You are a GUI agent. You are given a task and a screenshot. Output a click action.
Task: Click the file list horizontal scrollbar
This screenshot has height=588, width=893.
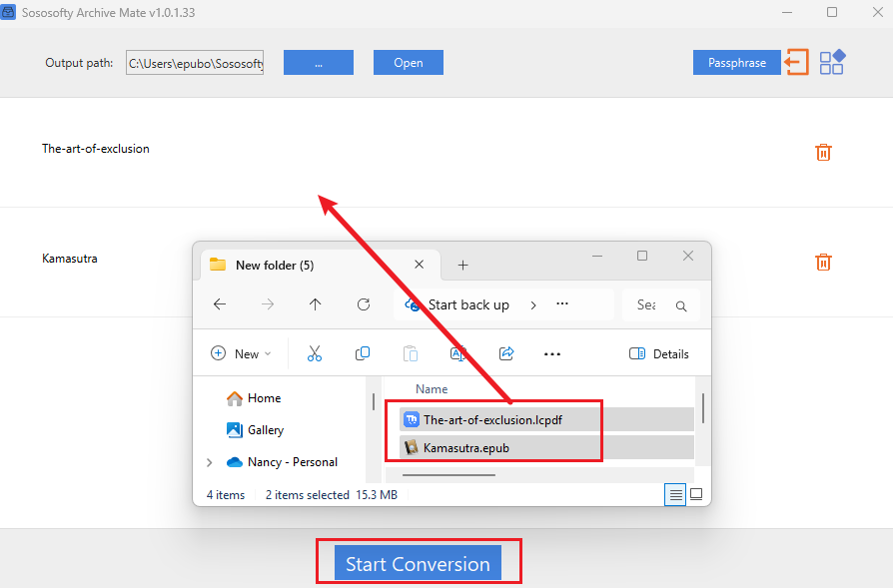tap(448, 475)
